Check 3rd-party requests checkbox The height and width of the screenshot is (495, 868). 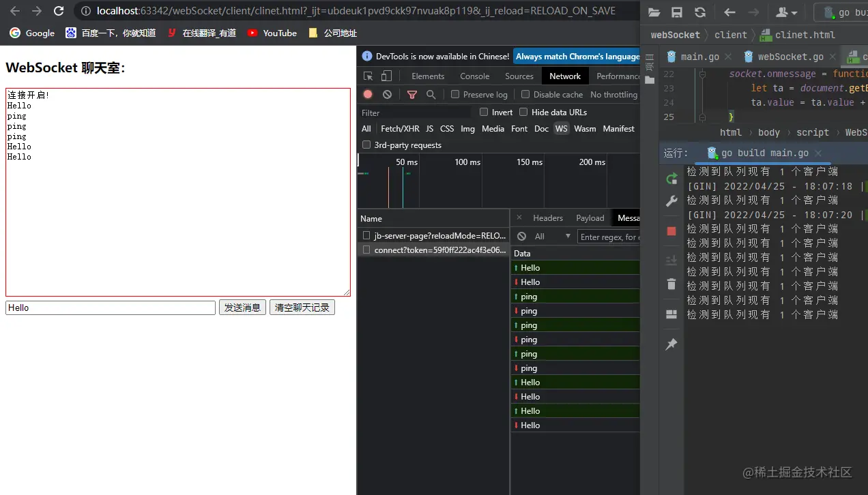coord(366,145)
